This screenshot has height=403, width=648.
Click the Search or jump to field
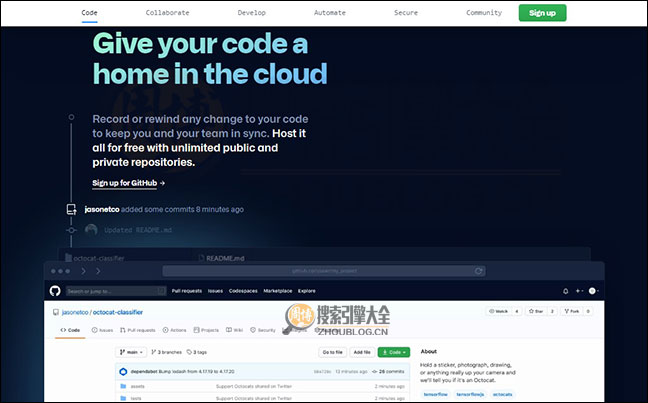[116, 291]
